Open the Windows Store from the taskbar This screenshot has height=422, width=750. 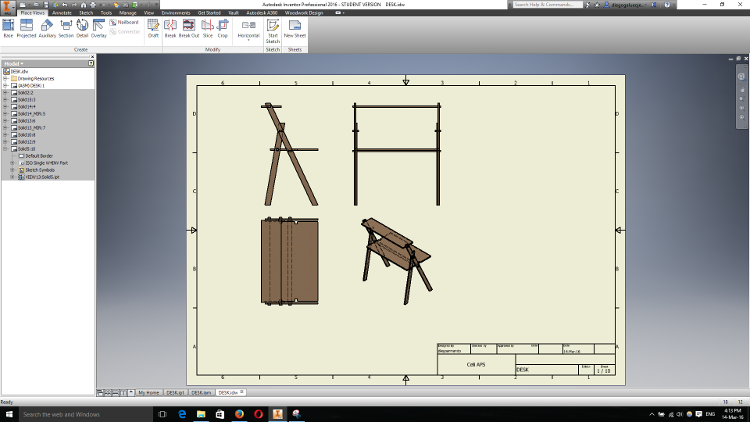(x=220, y=414)
